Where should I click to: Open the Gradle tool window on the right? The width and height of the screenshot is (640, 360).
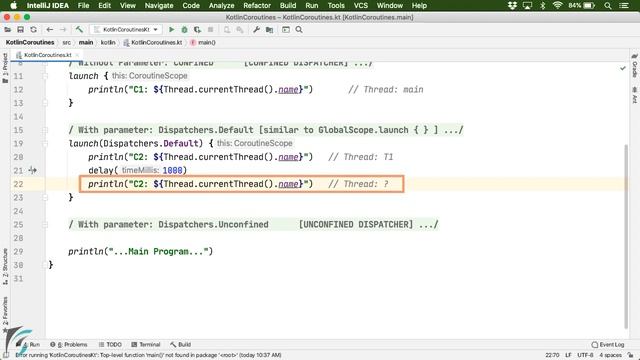coord(635,66)
